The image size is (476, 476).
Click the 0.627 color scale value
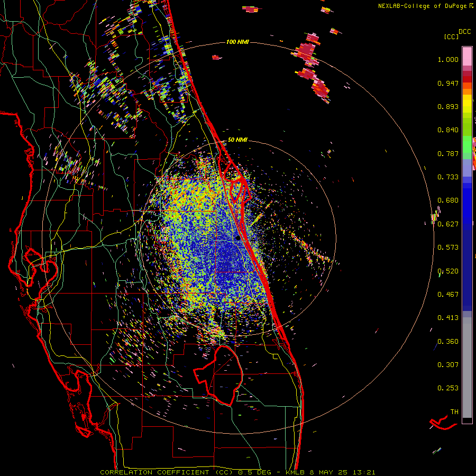point(448,224)
